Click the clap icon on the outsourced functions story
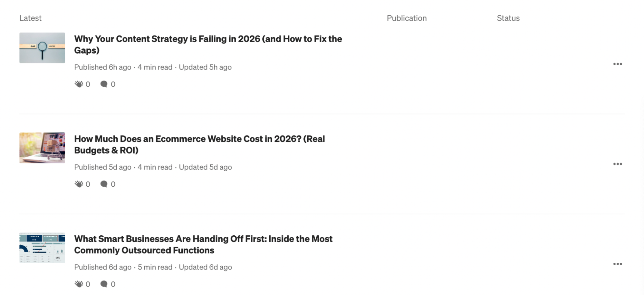 (x=80, y=284)
